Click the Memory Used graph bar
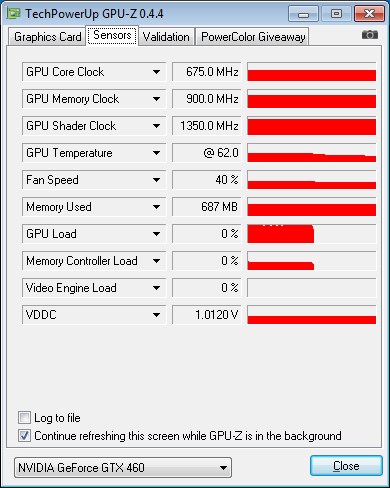 (x=312, y=207)
